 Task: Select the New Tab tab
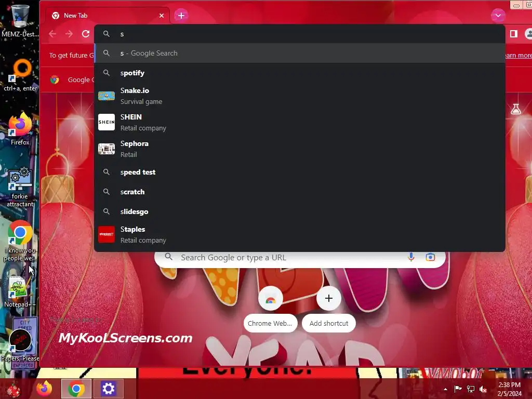coord(107,16)
